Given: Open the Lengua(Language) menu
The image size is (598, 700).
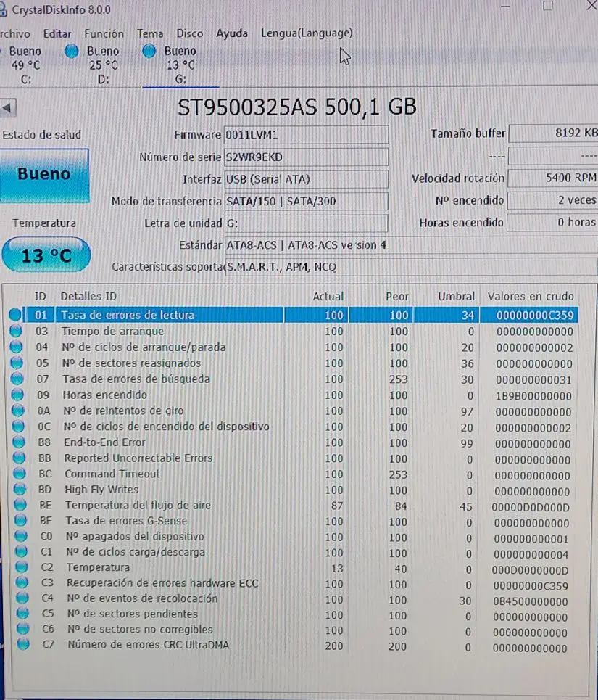Looking at the screenshot, I should pyautogui.click(x=307, y=33).
